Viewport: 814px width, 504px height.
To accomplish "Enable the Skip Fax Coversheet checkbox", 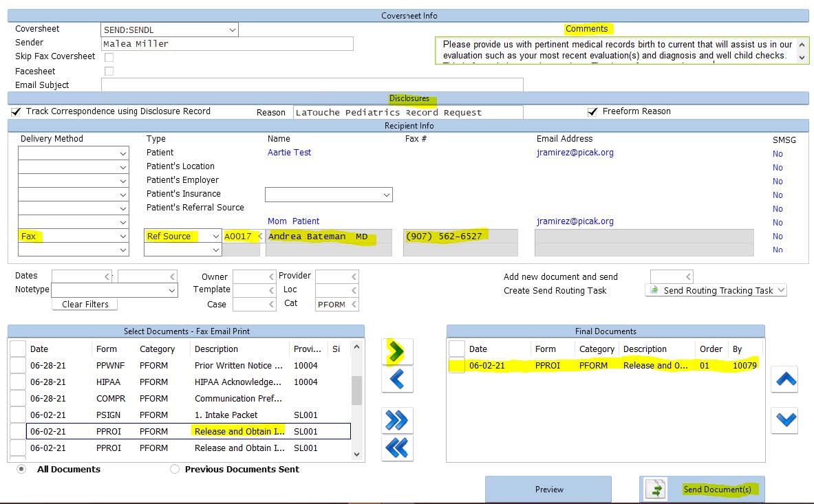I will [109, 57].
